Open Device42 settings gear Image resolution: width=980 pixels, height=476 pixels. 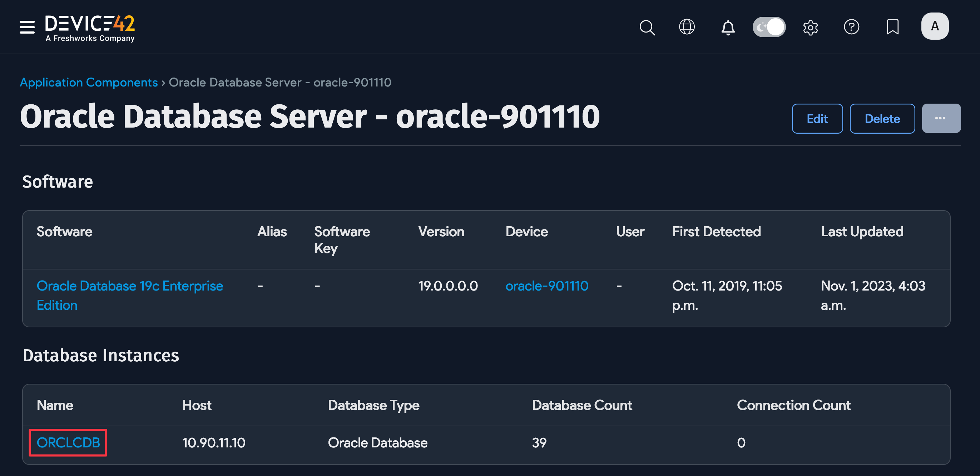tap(811, 27)
